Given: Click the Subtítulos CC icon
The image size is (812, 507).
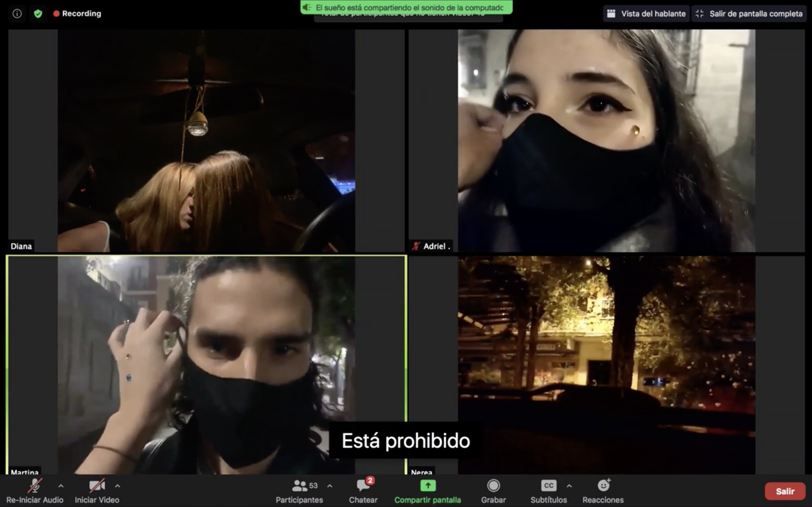Looking at the screenshot, I should click(x=549, y=486).
